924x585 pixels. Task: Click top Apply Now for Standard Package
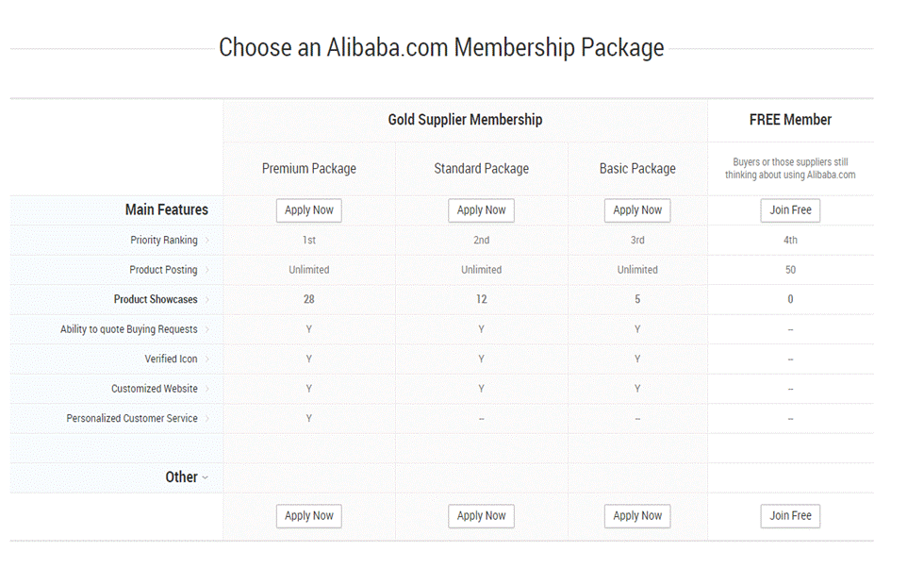click(481, 210)
